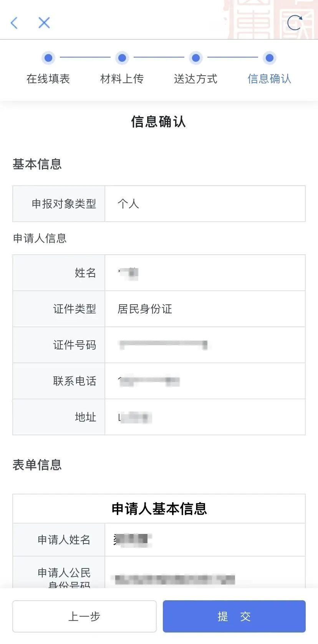Select the 材料上传 step indicator dot

(x=122, y=58)
